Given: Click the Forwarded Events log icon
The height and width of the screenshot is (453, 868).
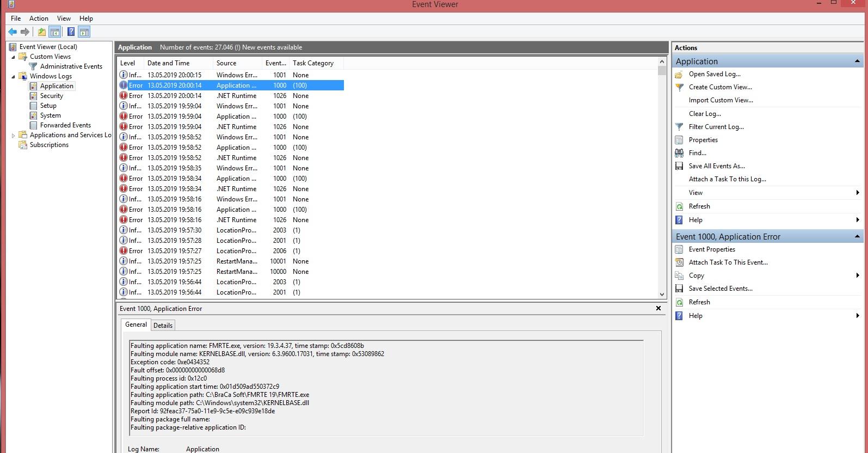Looking at the screenshot, I should click(x=33, y=125).
